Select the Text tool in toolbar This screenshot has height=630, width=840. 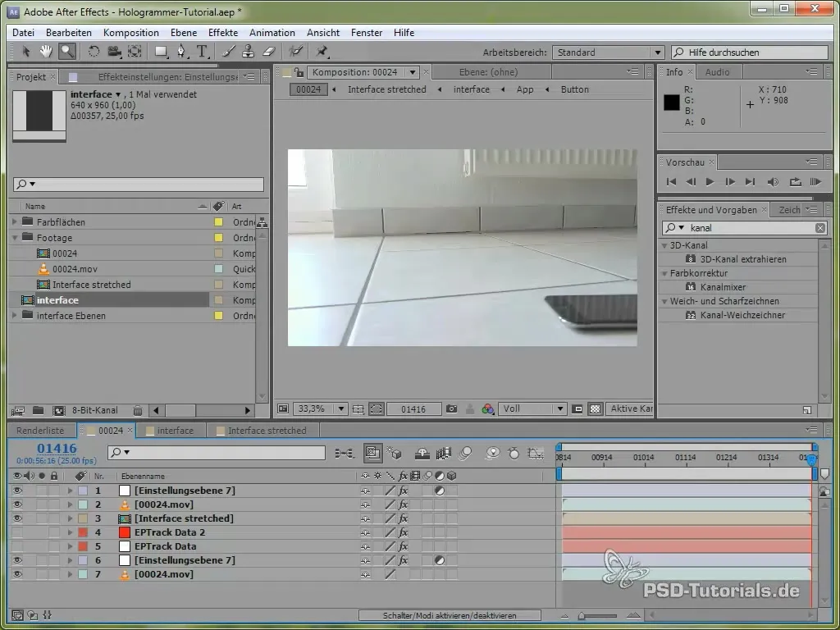202,51
